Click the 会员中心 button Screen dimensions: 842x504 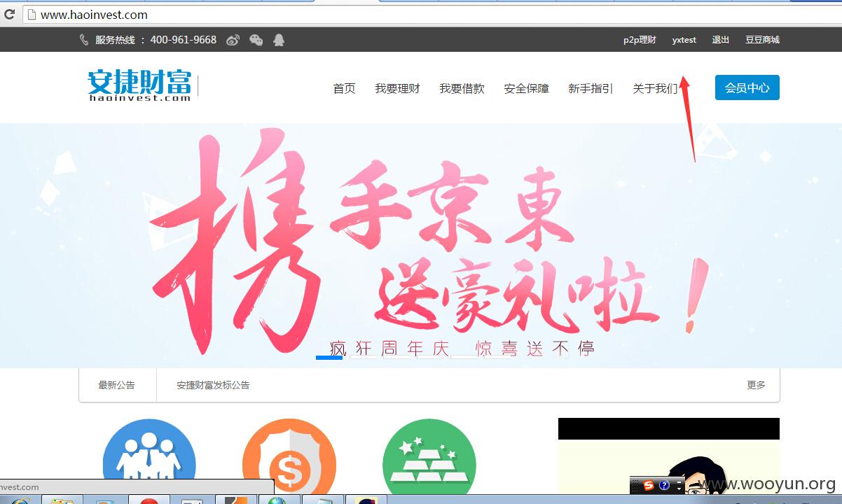(x=747, y=87)
